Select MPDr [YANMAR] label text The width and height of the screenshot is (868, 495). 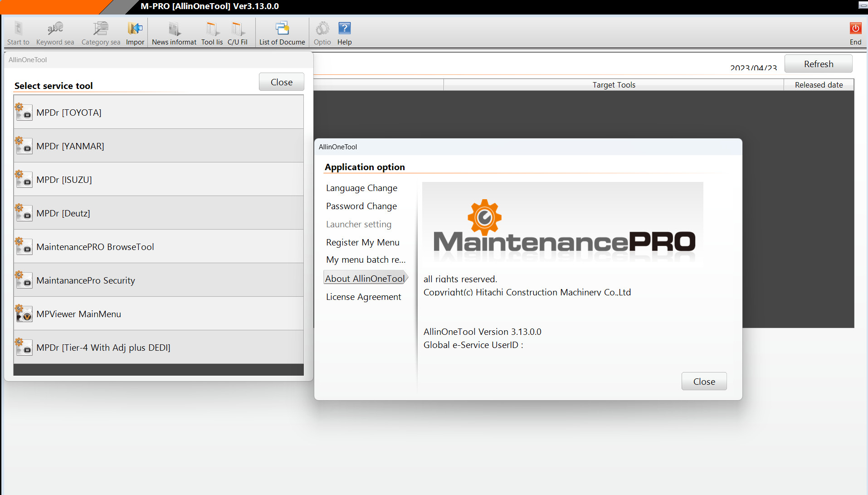(70, 146)
